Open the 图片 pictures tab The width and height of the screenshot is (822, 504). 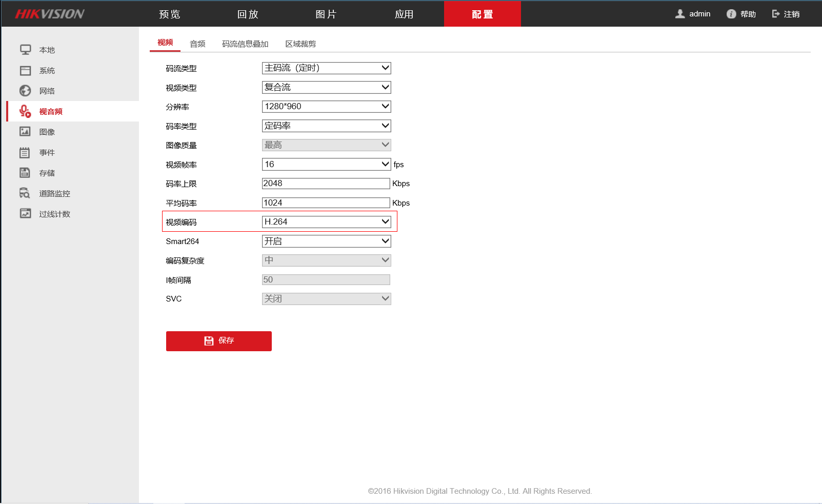click(x=326, y=14)
